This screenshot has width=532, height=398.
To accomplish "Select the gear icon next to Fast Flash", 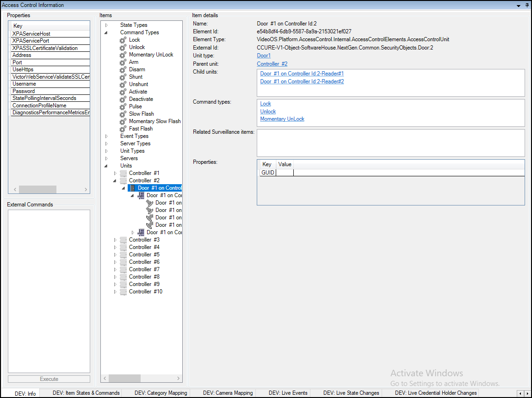I will (x=123, y=129).
